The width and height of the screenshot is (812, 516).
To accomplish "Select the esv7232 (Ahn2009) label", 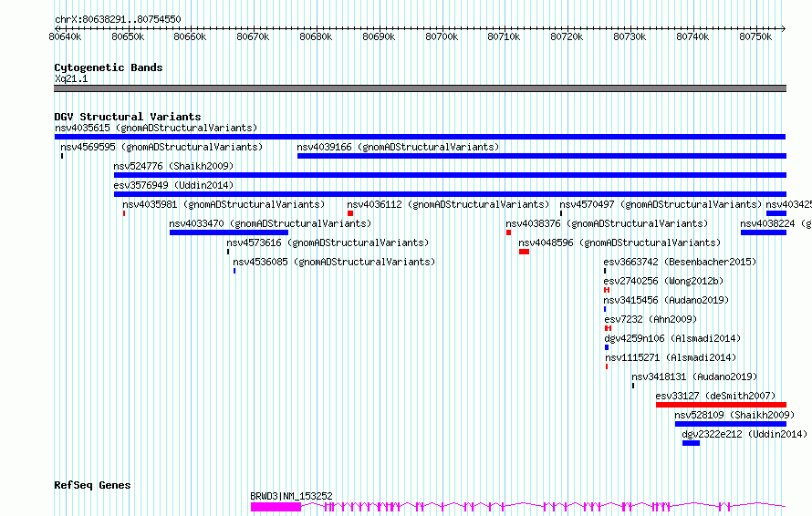I will (x=651, y=319).
